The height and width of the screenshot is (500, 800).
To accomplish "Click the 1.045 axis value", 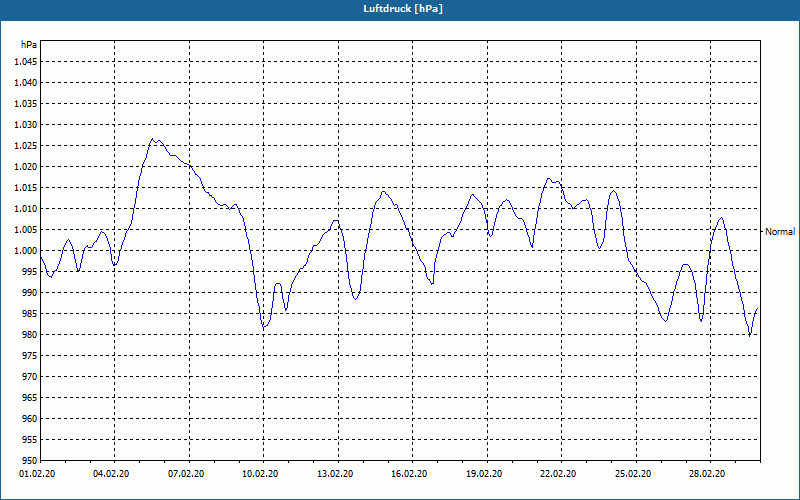I will (26, 62).
